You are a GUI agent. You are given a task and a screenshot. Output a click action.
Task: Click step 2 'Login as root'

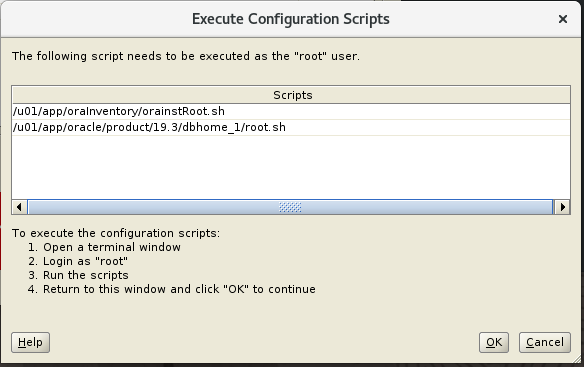pos(78,261)
